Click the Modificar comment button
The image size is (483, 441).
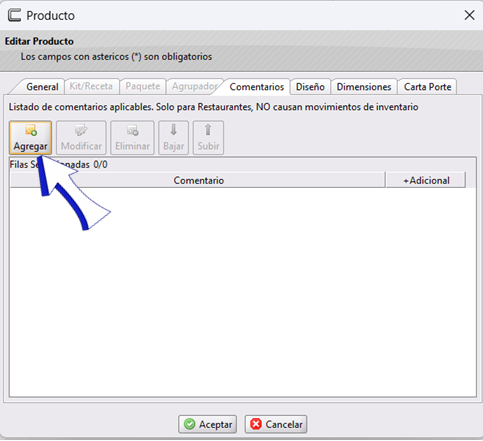81,138
